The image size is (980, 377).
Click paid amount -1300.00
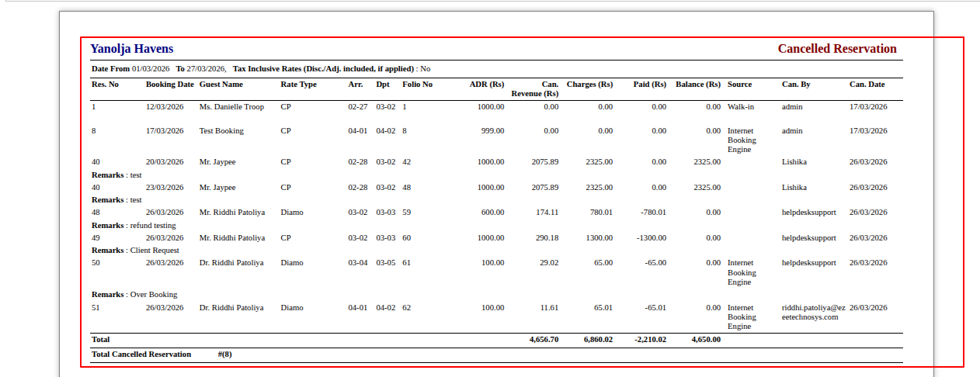pos(650,238)
